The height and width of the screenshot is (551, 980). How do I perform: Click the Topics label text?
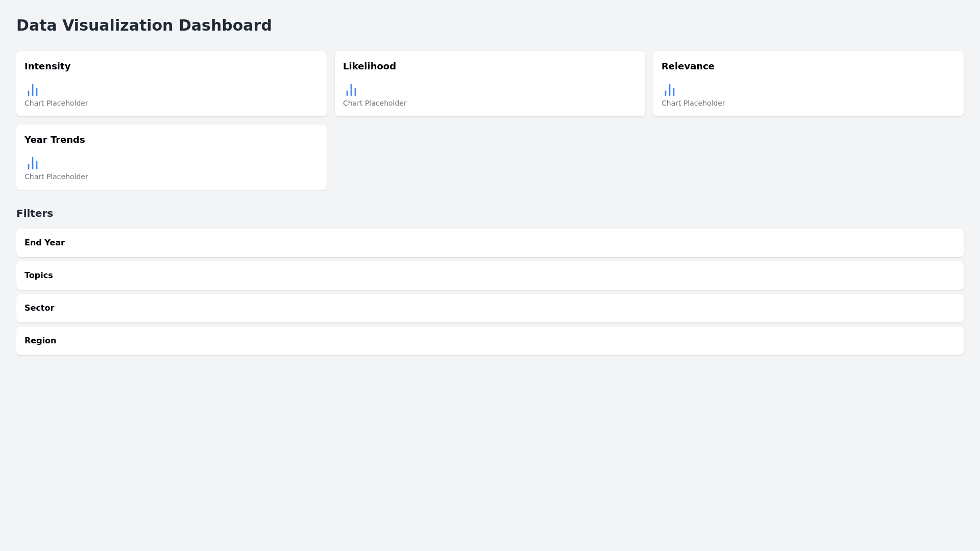tap(39, 275)
